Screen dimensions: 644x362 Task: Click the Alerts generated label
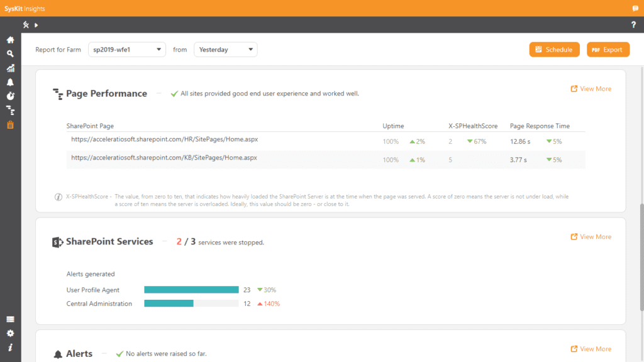pos(91,274)
